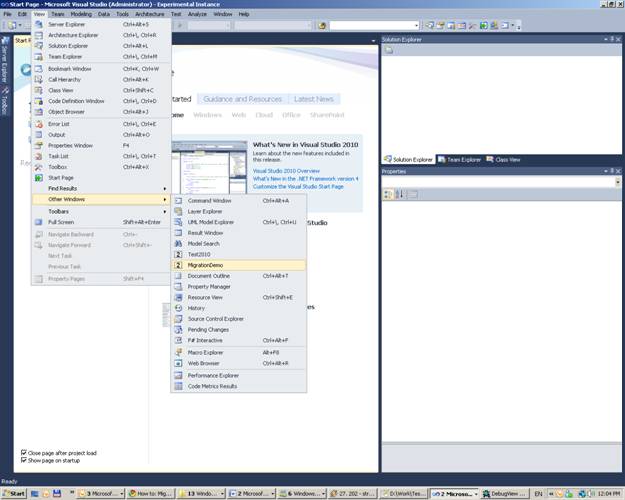Click the Source Control Explorer icon
Image resolution: width=625 pixels, height=500 pixels.
point(179,319)
